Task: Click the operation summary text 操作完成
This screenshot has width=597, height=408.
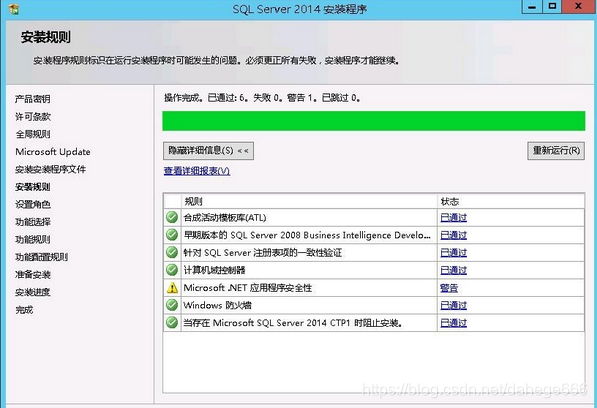Action: [x=262, y=98]
